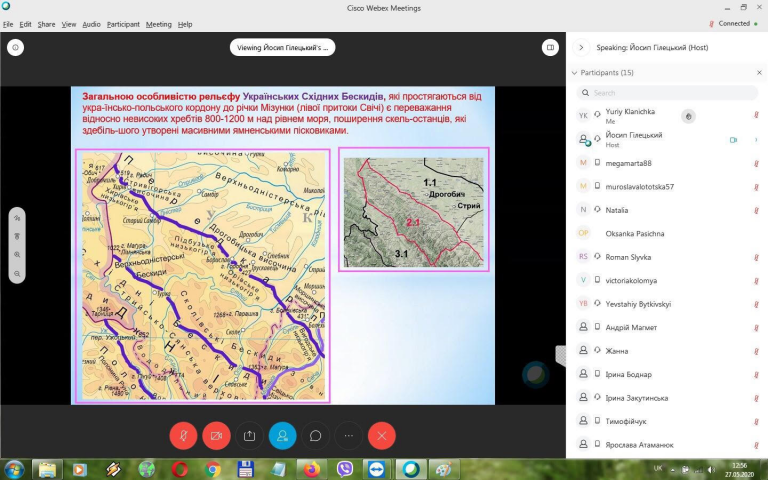Viewport: 768px width, 480px height.
Task: Zoom in on the shared content
Action: point(17,255)
